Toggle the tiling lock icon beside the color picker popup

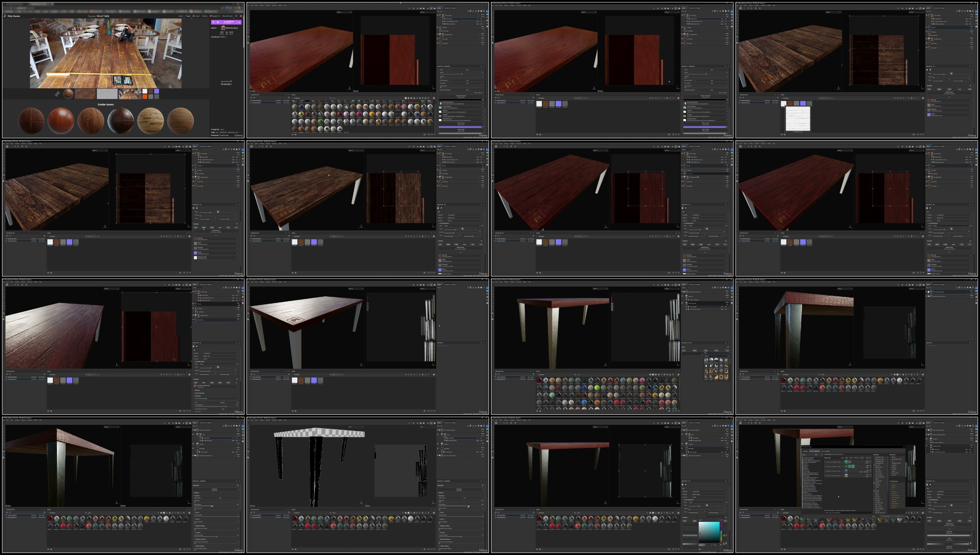coord(707,505)
